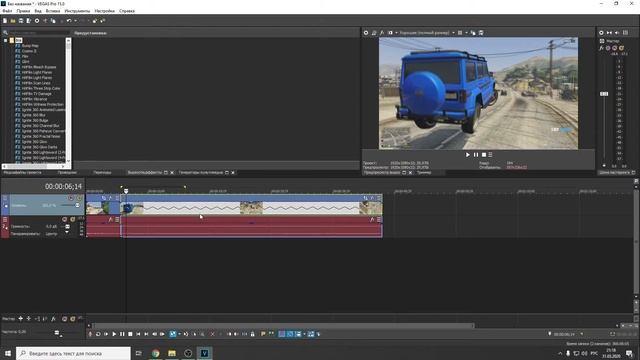Pause the video preview
Image resolution: width=640 pixels, height=360 pixels.
point(476,155)
